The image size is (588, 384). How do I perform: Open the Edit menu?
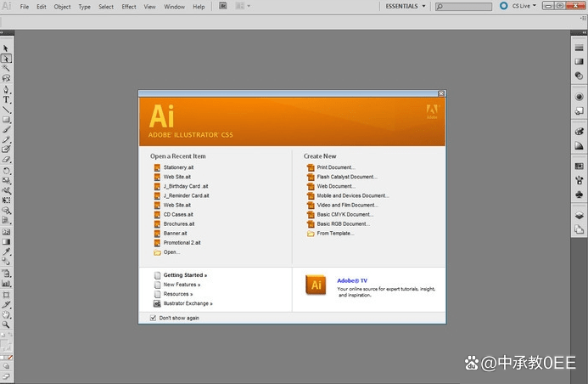42,7
